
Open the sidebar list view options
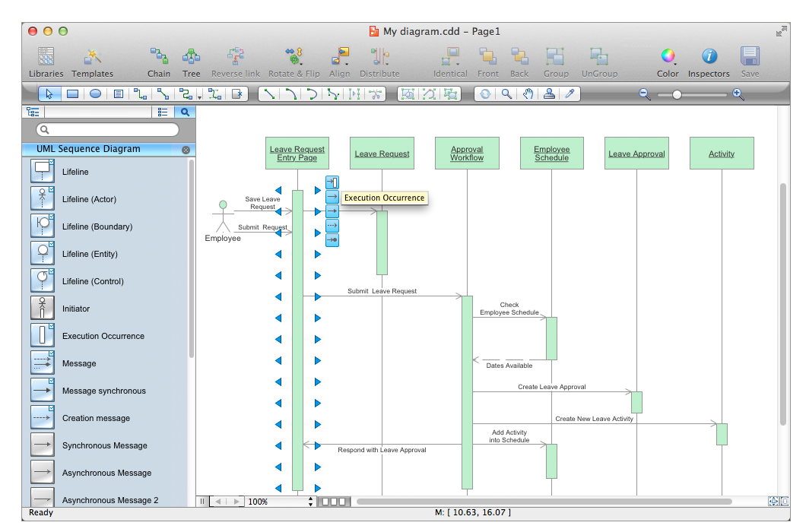click(x=162, y=111)
